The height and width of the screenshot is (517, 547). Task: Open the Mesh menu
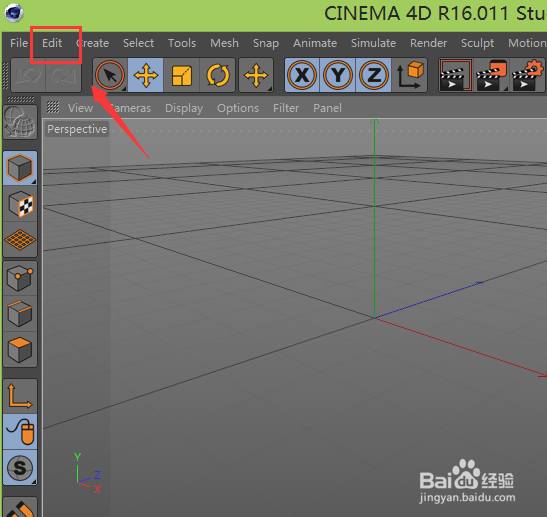click(x=224, y=43)
